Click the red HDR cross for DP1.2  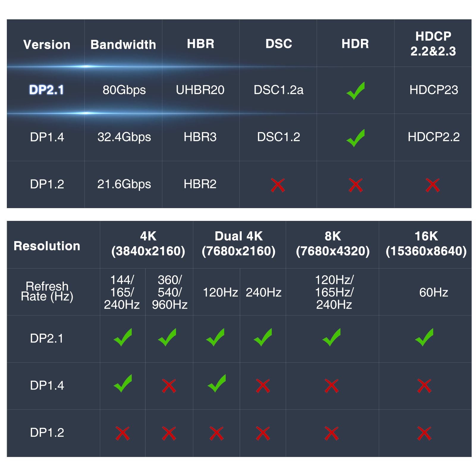pyautogui.click(x=355, y=185)
